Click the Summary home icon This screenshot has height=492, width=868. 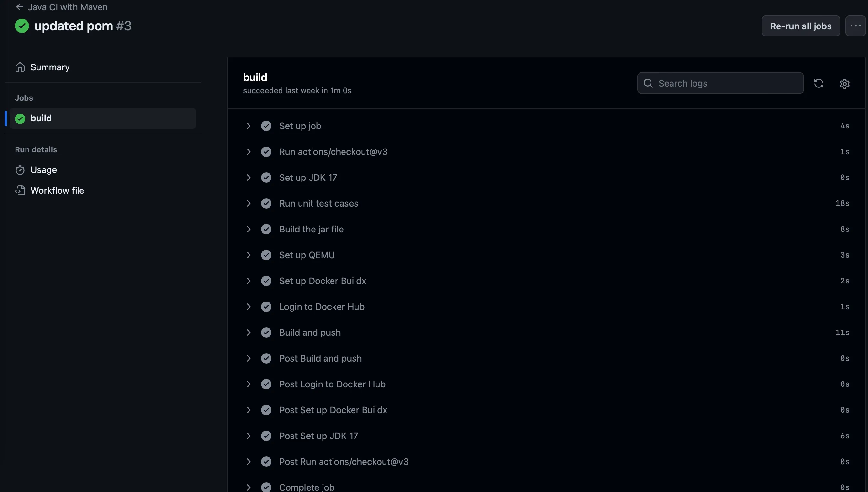point(20,67)
